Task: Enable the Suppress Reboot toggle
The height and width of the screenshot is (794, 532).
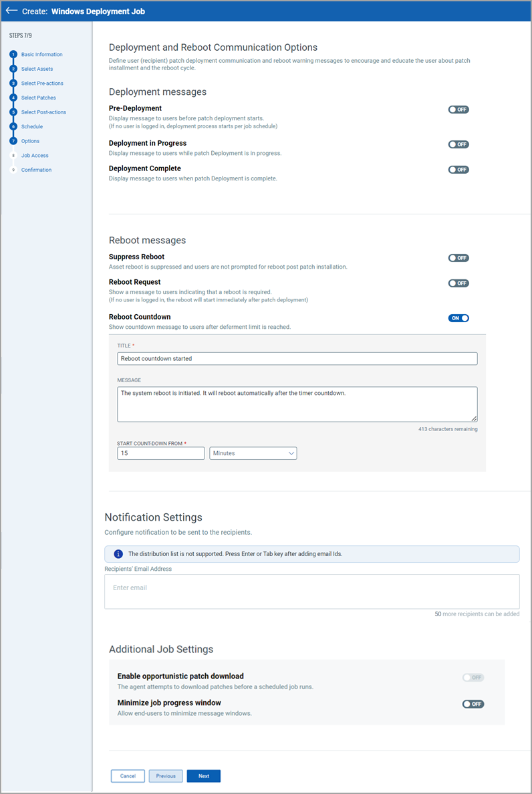Action: point(458,258)
